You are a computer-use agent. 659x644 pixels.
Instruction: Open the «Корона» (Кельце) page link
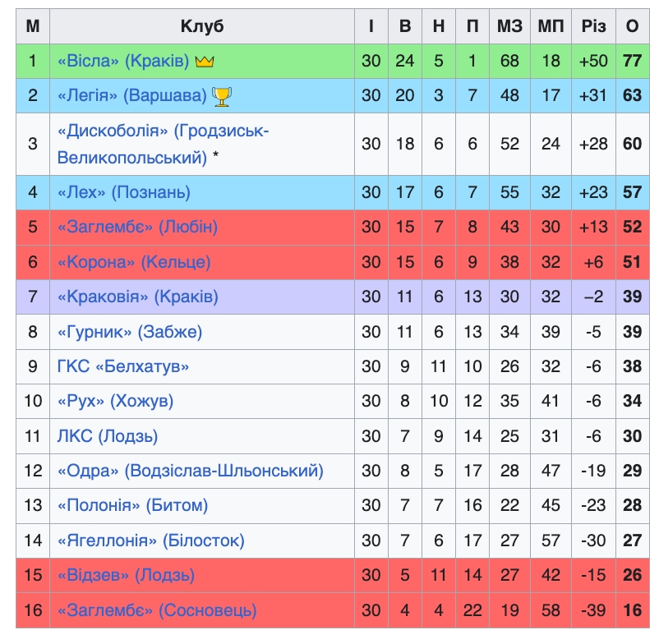coord(133,262)
